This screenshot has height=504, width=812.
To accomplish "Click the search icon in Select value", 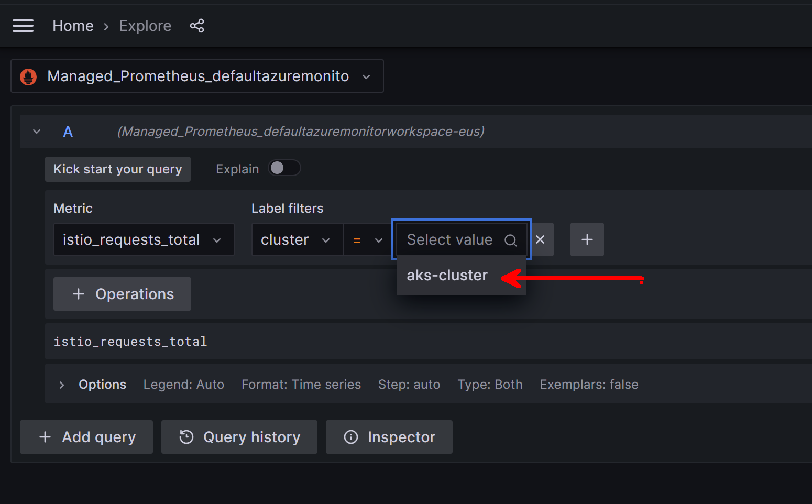I will pyautogui.click(x=510, y=240).
